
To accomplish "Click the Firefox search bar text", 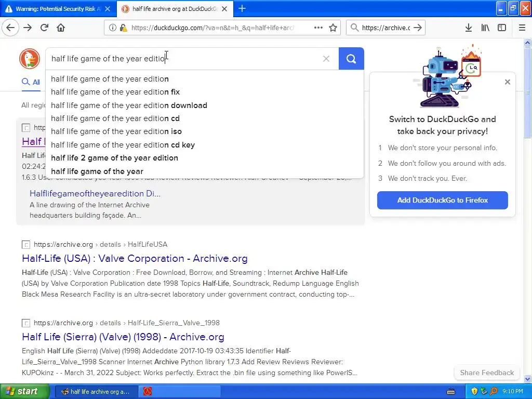I will point(386,28).
